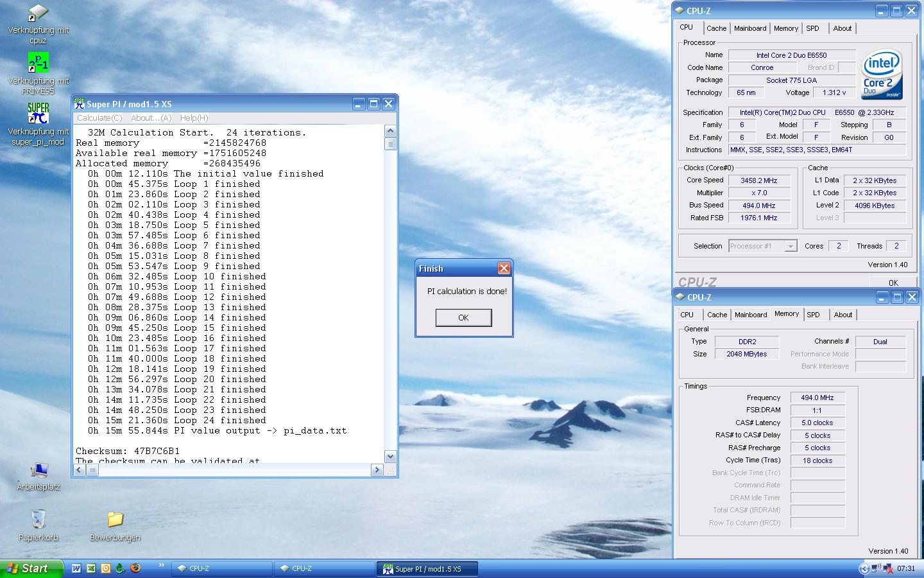Click Super PI horizontal scrollbar right arrow
Viewport: 924px width, 578px height.
click(377, 470)
